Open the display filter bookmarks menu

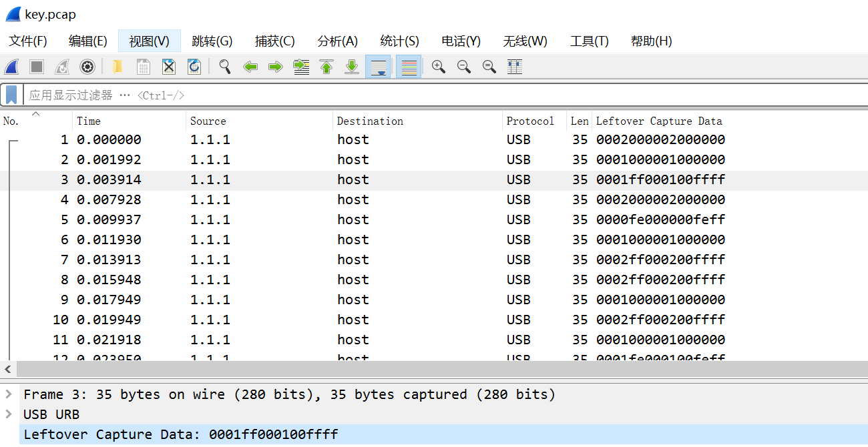(x=11, y=94)
